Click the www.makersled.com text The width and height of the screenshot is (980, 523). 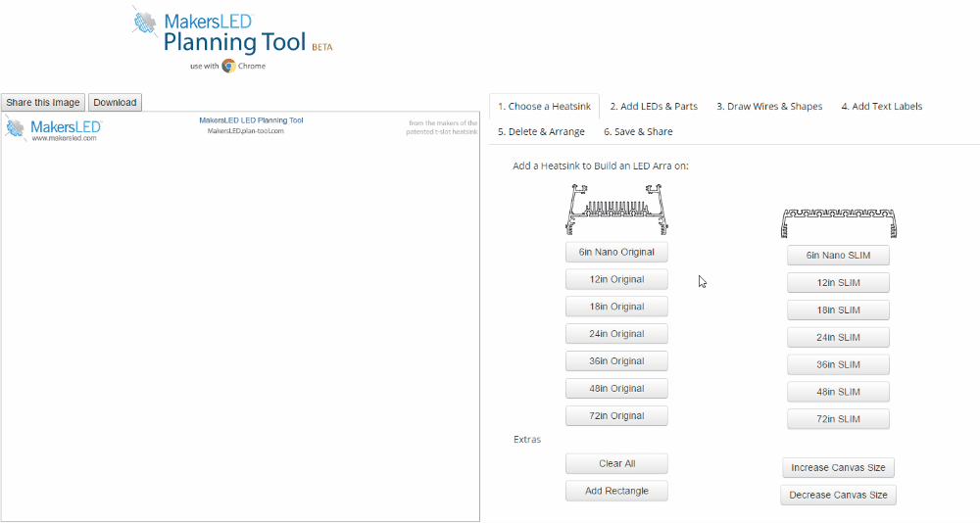tap(65, 138)
